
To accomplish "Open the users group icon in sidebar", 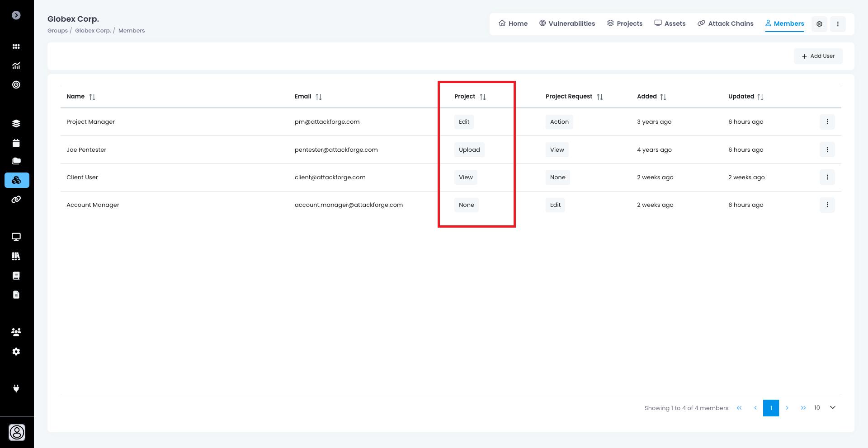I will [16, 332].
